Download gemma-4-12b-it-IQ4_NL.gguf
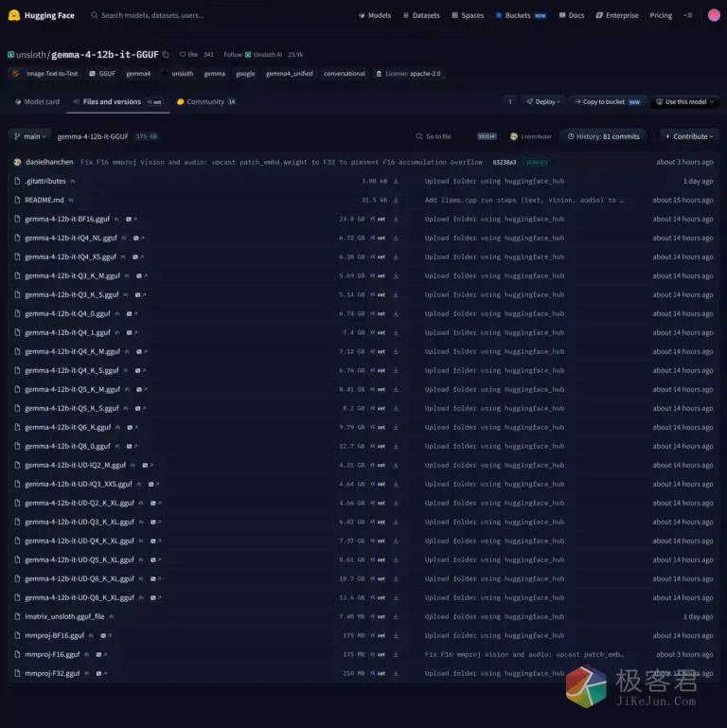 coord(396,239)
